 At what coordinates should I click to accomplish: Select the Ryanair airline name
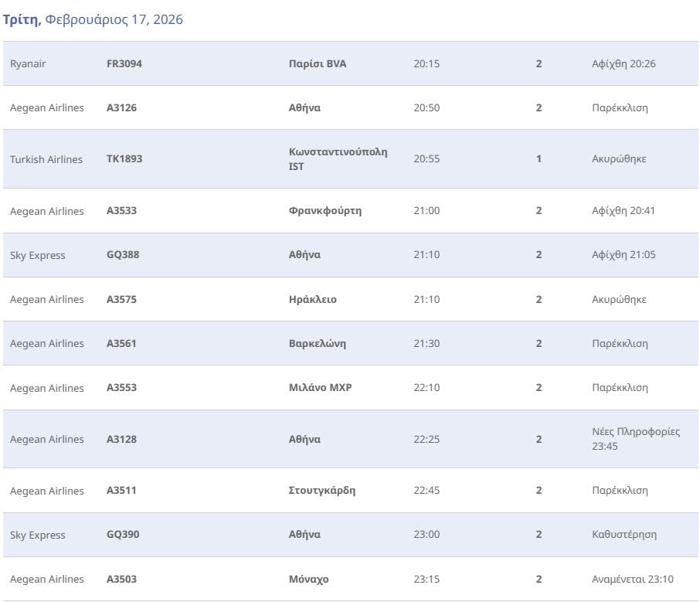tap(28, 63)
